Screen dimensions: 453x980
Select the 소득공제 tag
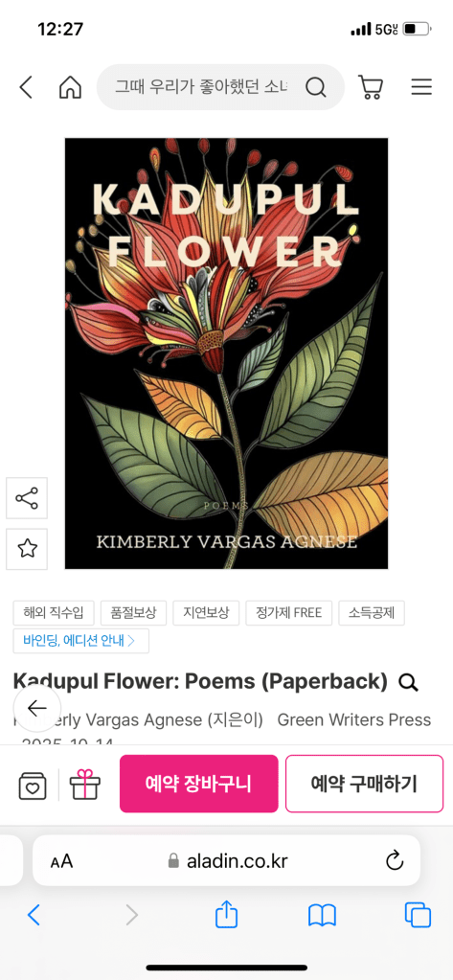point(372,613)
